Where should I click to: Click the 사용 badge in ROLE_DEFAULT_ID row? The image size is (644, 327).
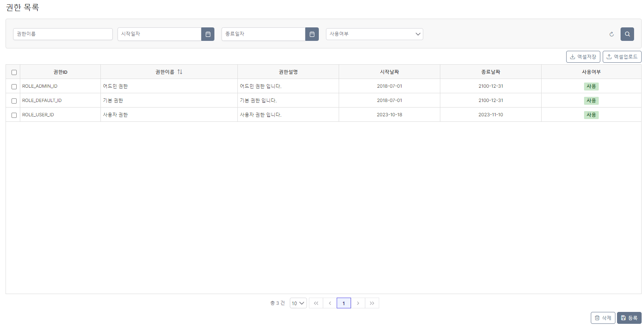591,100
